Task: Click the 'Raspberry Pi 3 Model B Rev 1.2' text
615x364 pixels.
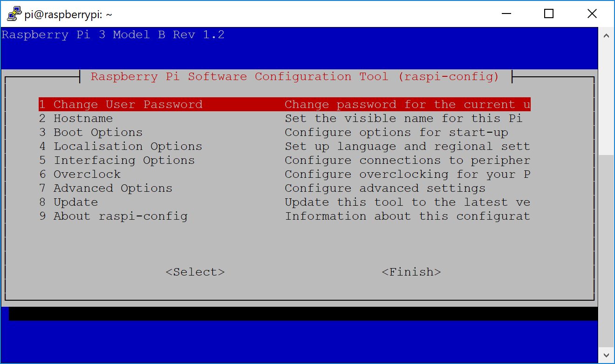Action: click(x=113, y=35)
